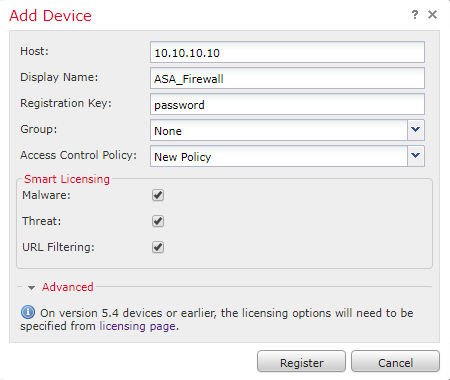
Task: Open the Access Control Policy dropdown arrow
Action: click(x=416, y=156)
